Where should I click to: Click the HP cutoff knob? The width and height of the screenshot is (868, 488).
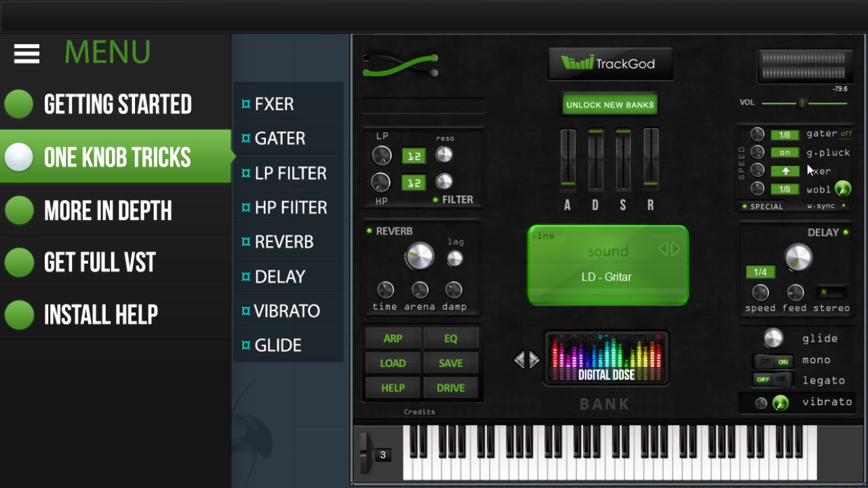[380, 182]
